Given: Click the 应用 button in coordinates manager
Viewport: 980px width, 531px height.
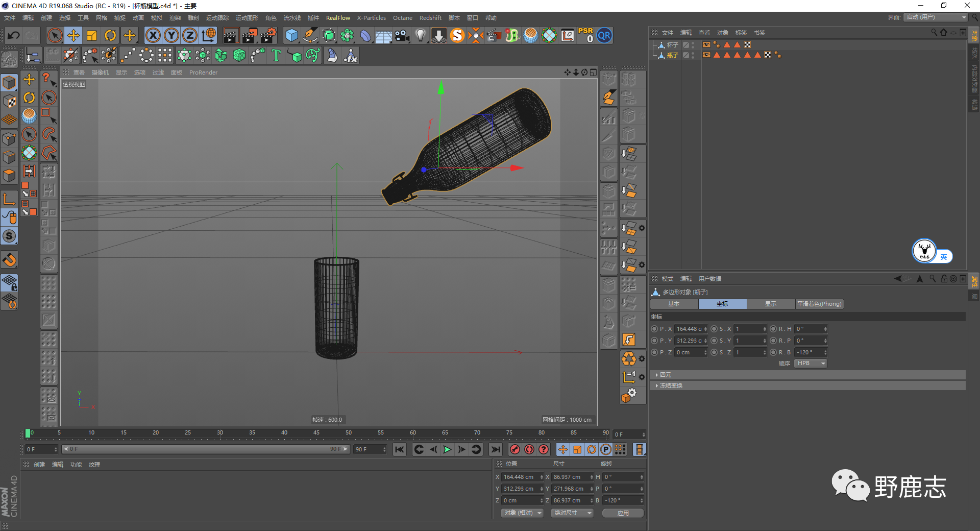Looking at the screenshot, I should (x=622, y=513).
